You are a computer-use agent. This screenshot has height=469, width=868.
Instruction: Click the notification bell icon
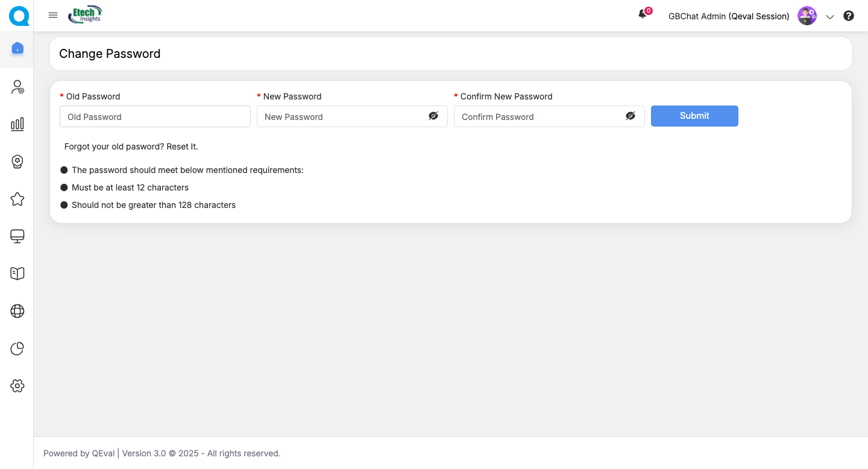click(x=643, y=14)
